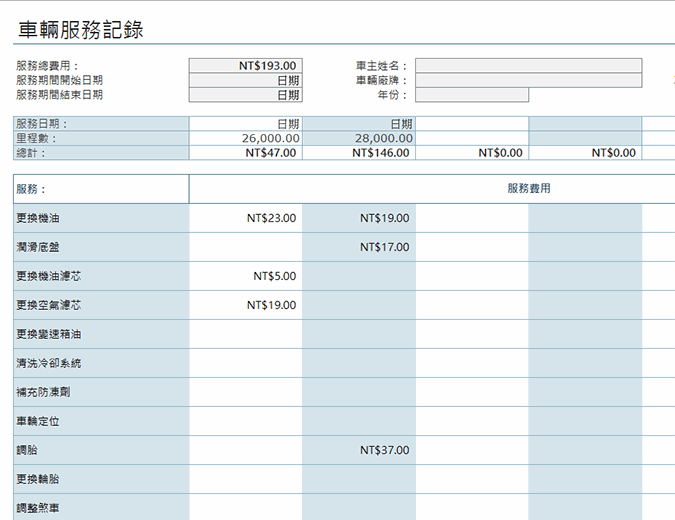Viewport: 675px width, 520px height.
Task: Select the 調整煞車 row label
Action: [x=100, y=508]
